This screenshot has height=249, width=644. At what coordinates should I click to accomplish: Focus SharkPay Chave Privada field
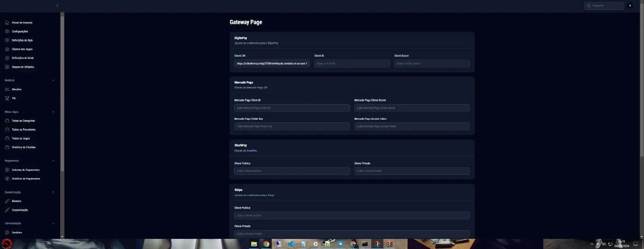[412, 171]
